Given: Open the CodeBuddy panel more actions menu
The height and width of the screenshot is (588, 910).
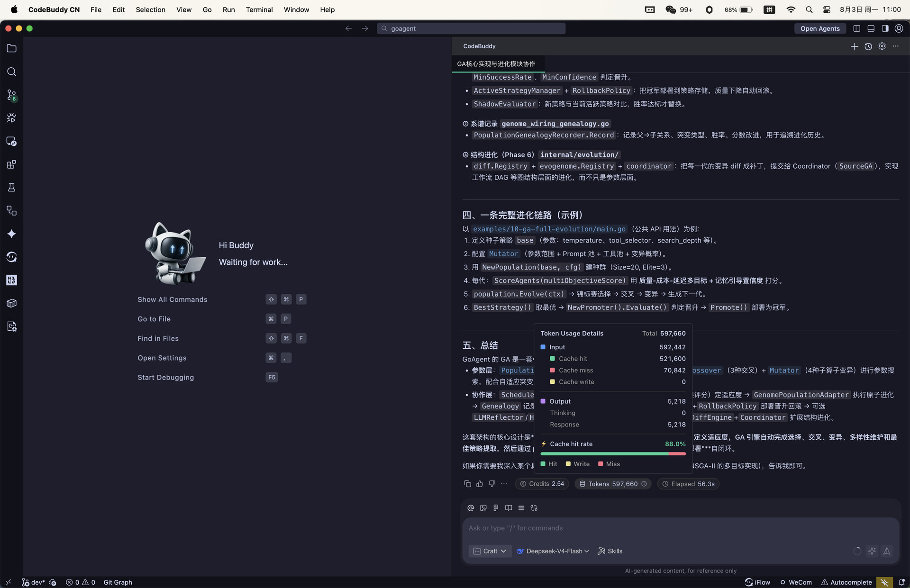Looking at the screenshot, I should pyautogui.click(x=895, y=46).
